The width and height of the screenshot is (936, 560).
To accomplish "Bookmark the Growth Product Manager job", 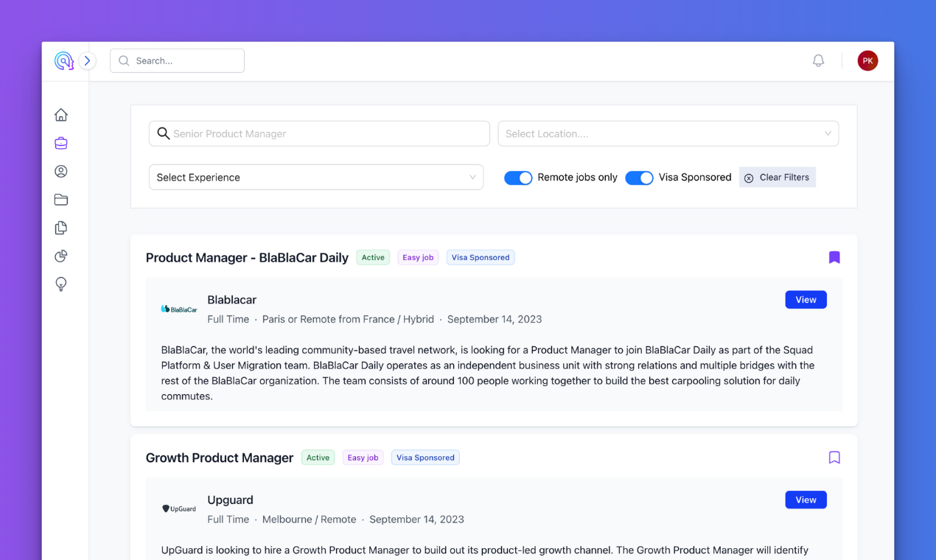I will pyautogui.click(x=834, y=458).
